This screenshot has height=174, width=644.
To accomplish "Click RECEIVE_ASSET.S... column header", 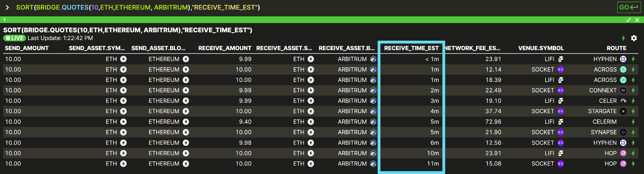I will click(284, 48).
